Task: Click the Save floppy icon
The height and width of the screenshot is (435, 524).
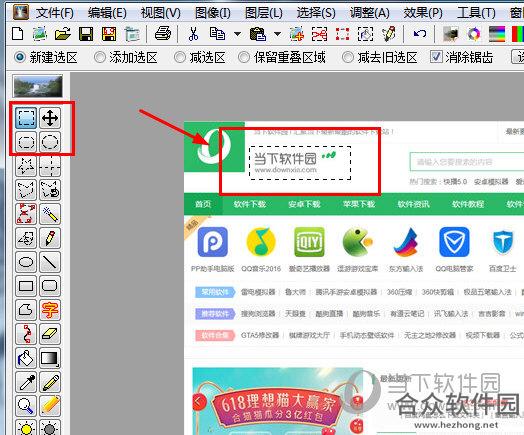Action: [86, 34]
